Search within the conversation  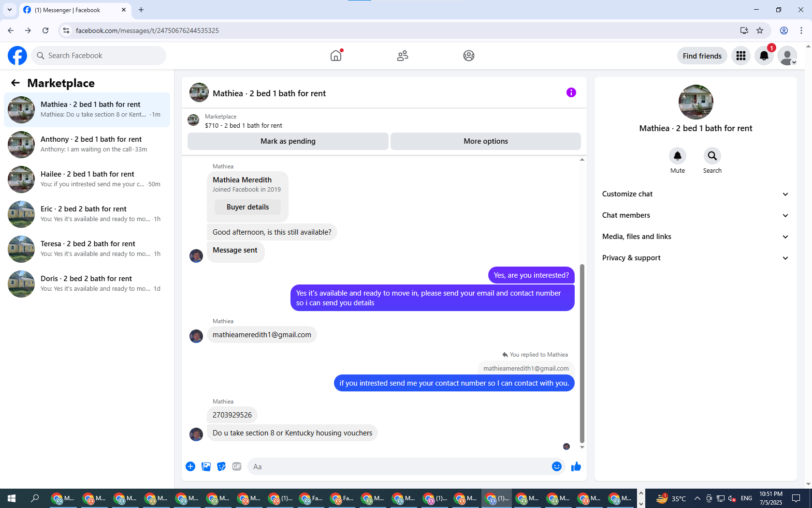pos(712,156)
